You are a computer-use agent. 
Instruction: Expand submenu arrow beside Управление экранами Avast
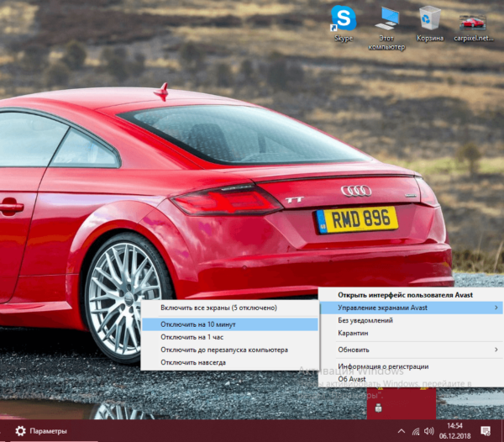point(496,308)
